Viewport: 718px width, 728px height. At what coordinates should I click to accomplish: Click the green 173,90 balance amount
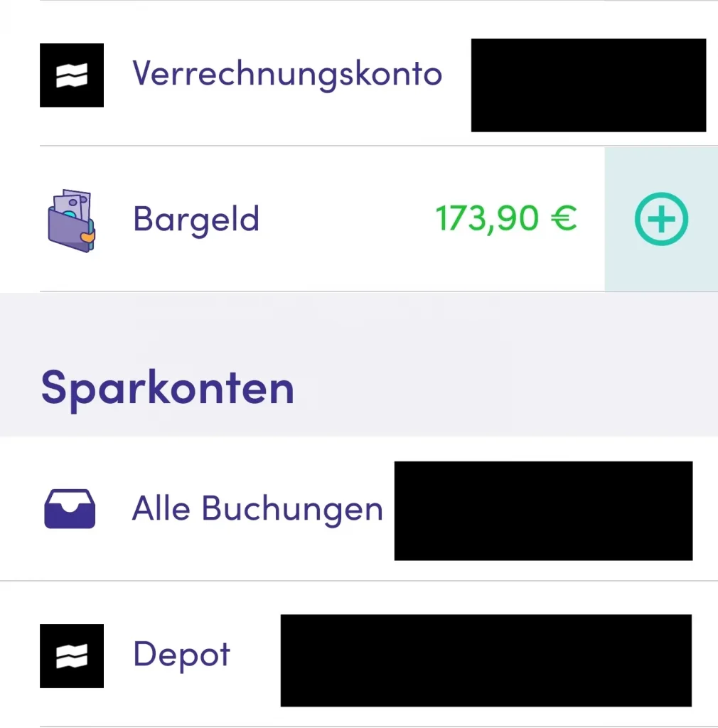pos(491,219)
